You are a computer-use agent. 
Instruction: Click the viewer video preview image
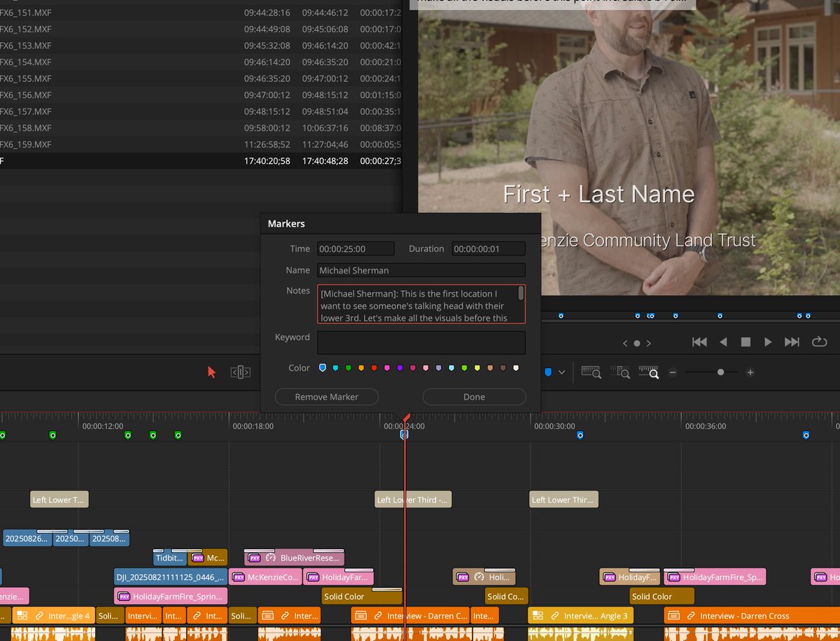point(629,148)
